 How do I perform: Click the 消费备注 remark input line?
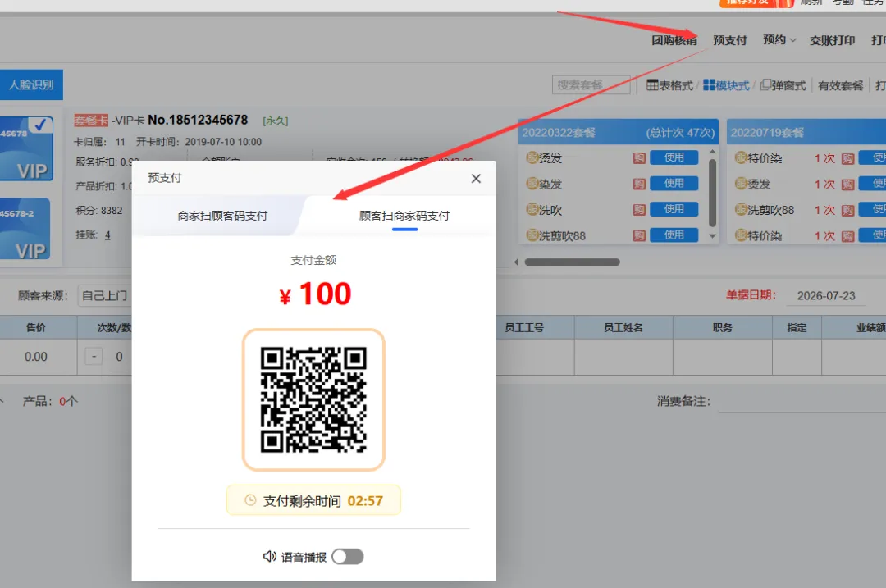(x=802, y=402)
